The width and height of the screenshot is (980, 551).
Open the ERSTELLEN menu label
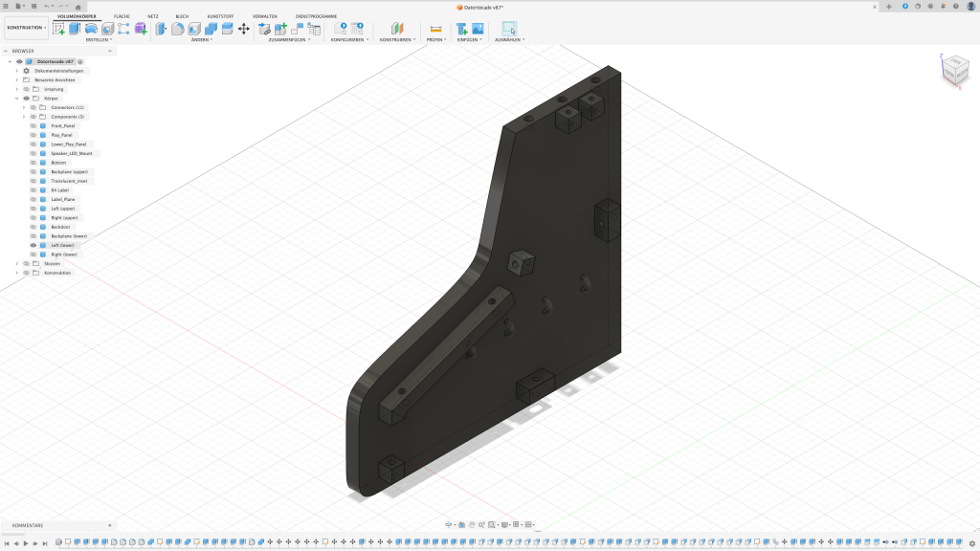(x=98, y=40)
